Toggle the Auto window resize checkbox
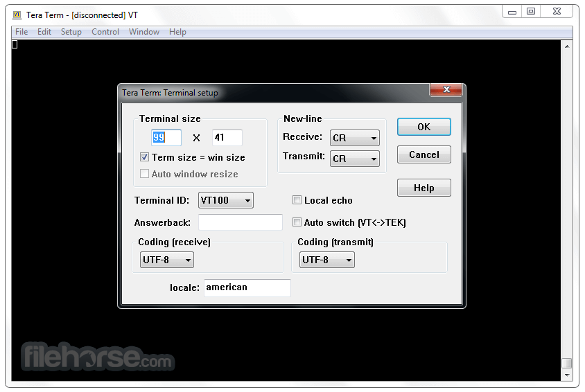585x392 pixels. click(x=144, y=174)
